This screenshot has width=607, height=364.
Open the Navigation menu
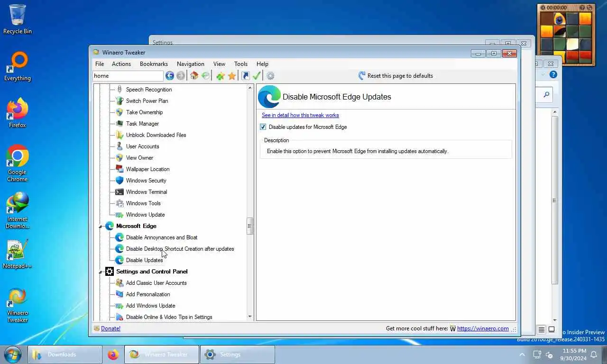[191, 64]
